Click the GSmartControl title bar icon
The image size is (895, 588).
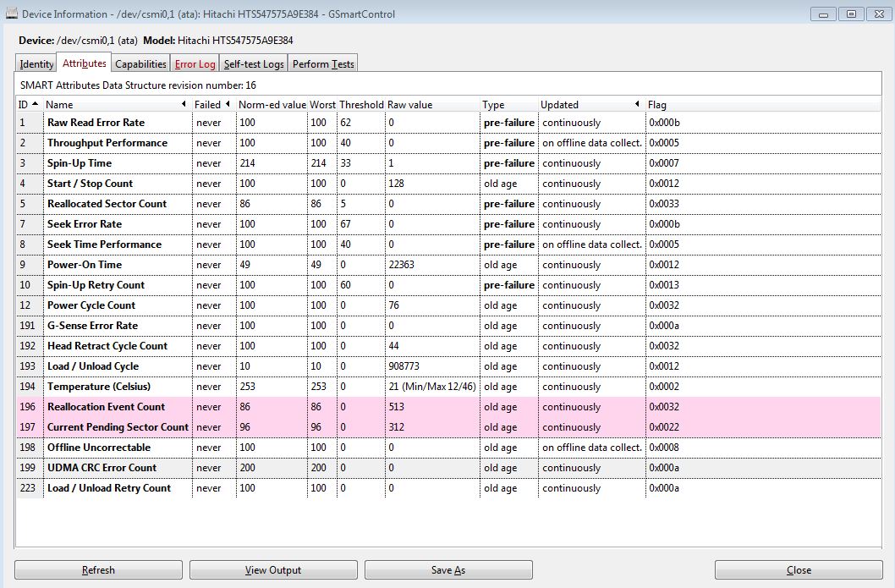pyautogui.click(x=11, y=14)
